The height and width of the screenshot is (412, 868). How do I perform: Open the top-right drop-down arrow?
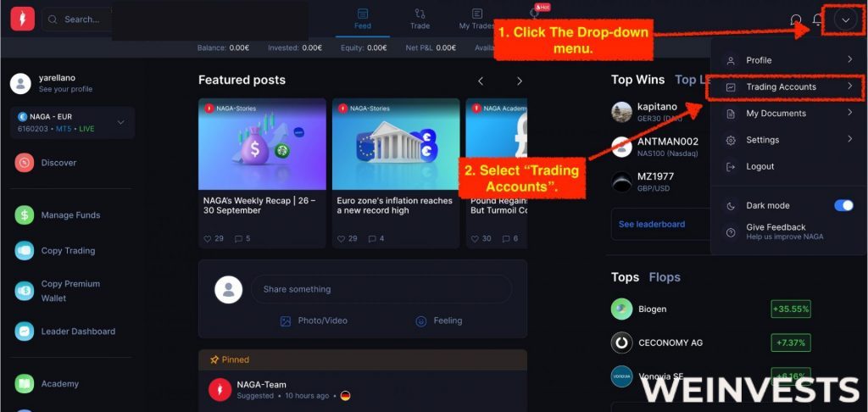pyautogui.click(x=845, y=20)
